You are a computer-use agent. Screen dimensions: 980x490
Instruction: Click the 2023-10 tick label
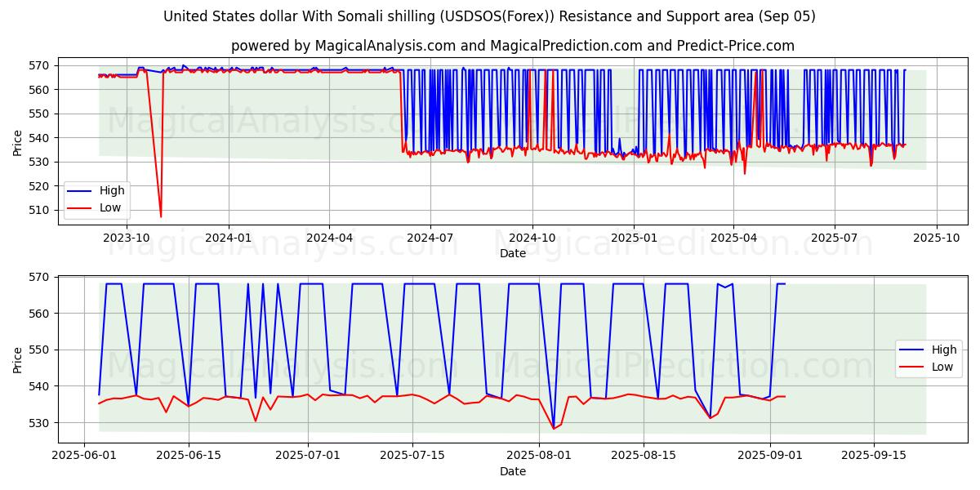click(127, 237)
